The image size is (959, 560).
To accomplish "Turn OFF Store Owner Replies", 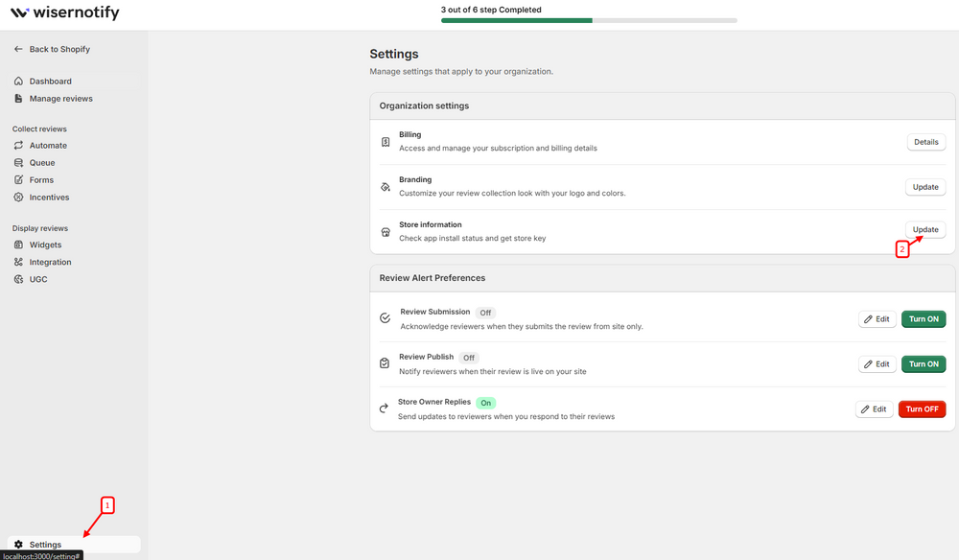I will point(922,409).
